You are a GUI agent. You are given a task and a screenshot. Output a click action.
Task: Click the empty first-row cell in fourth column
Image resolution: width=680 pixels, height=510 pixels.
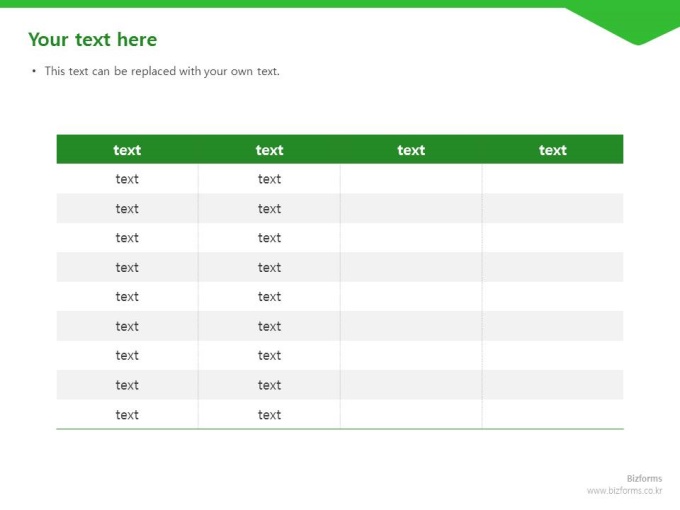point(553,179)
